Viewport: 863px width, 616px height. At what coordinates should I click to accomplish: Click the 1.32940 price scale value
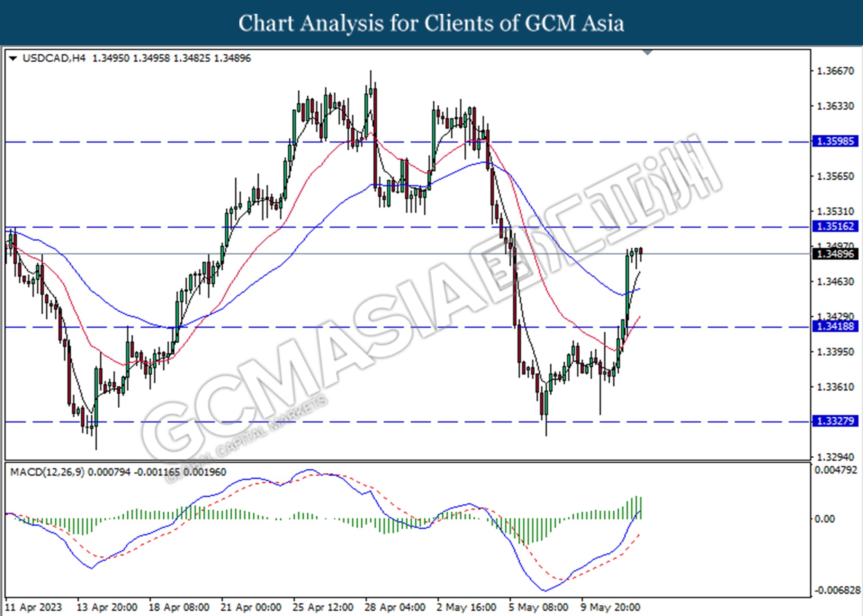click(x=835, y=457)
